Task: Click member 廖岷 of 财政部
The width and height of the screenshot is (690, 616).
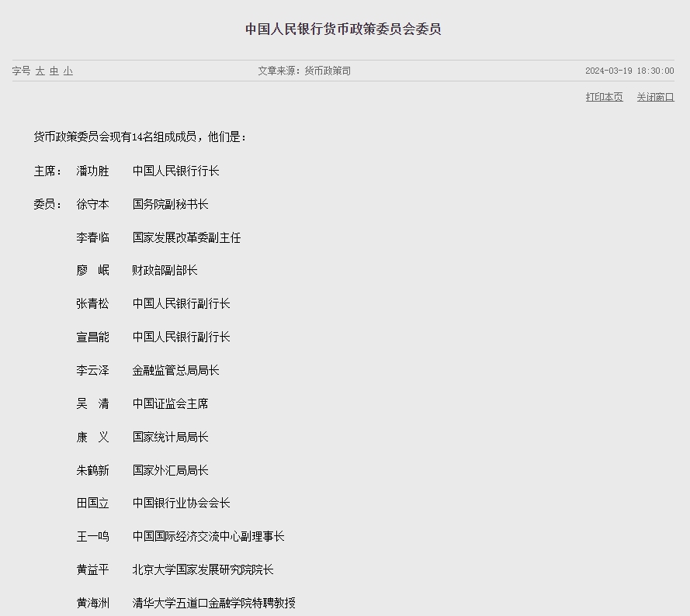Action: click(x=92, y=271)
